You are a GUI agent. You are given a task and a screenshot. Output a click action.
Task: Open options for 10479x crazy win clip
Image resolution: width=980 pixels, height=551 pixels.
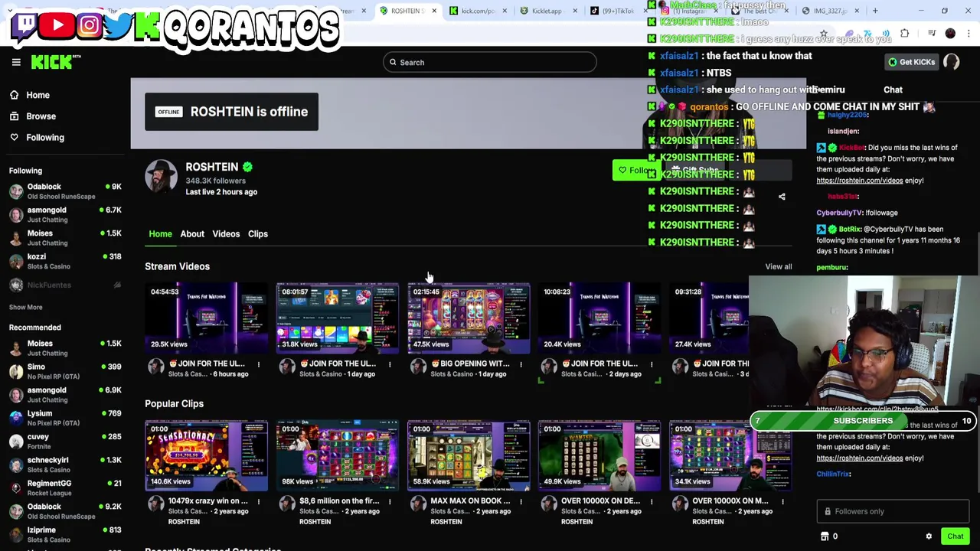coord(259,501)
